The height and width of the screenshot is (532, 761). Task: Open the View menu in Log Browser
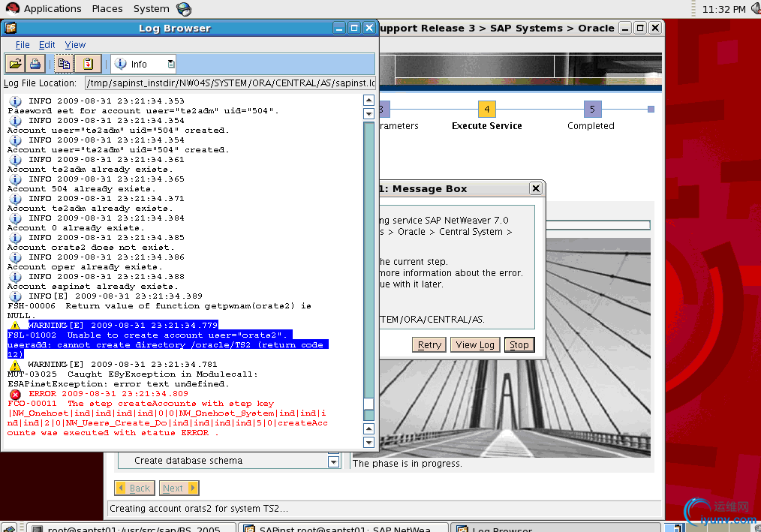pos(75,45)
